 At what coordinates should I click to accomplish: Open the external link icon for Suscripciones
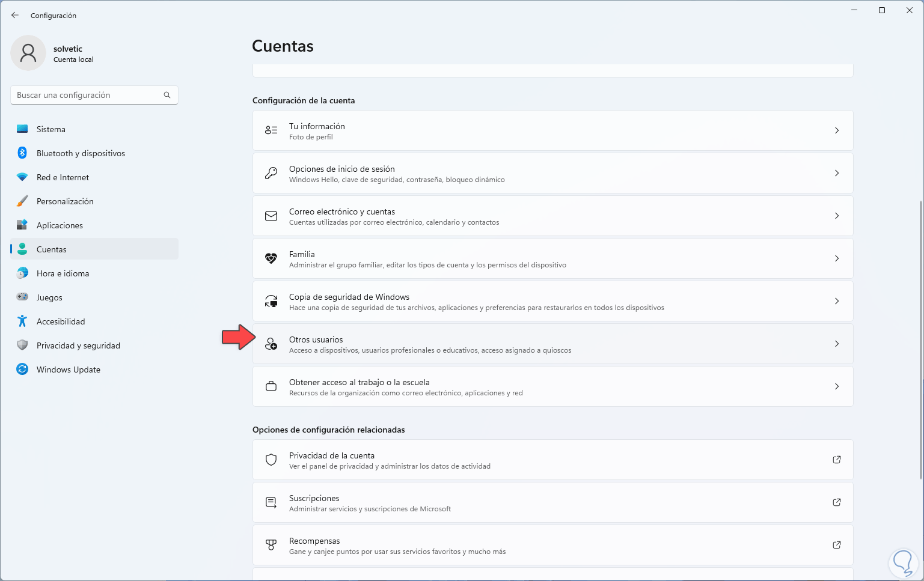[x=836, y=502]
